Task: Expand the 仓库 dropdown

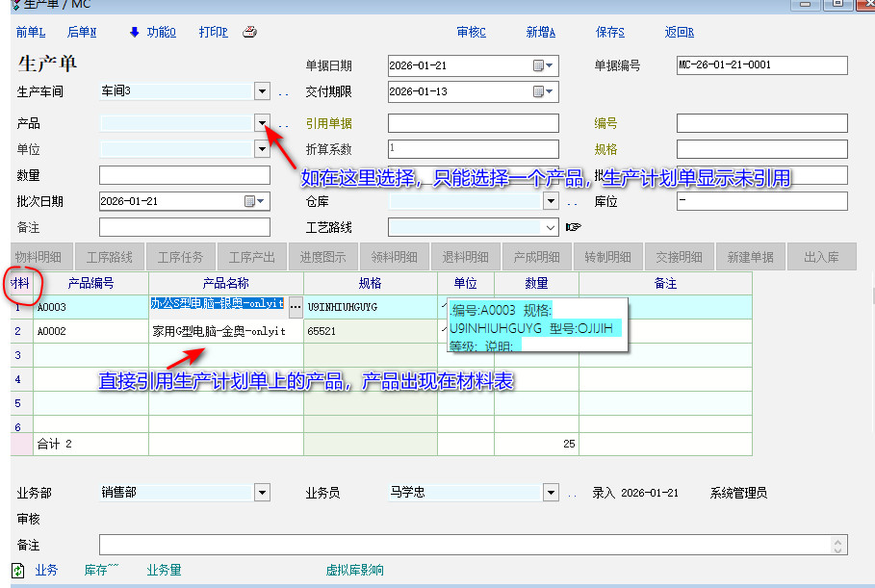Action: pos(551,201)
